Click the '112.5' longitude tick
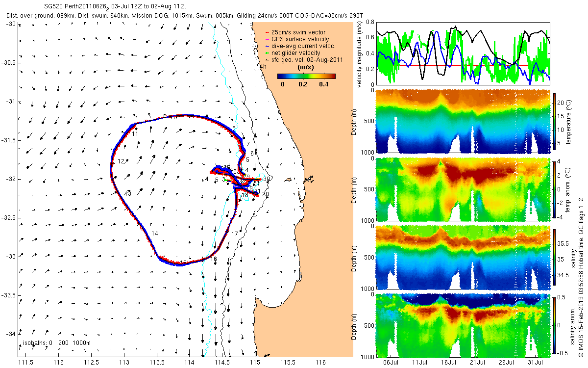Screen dimensions: 588x368 click(x=91, y=362)
